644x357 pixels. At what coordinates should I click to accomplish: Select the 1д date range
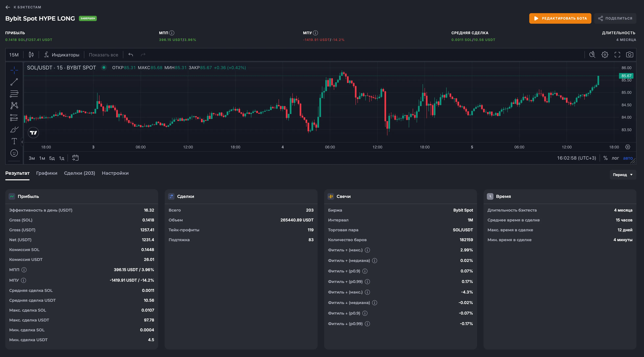point(61,158)
